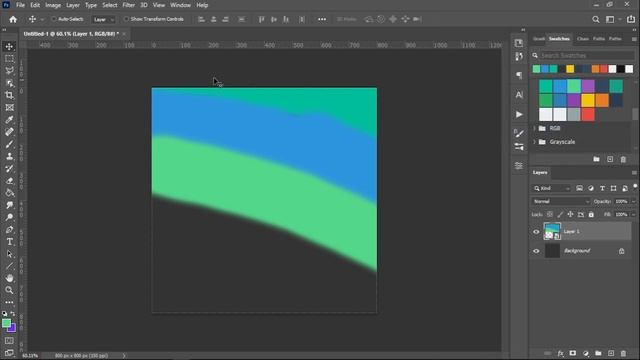The height and width of the screenshot is (360, 640).
Task: Select the Zoom tool
Action: pos(9,290)
